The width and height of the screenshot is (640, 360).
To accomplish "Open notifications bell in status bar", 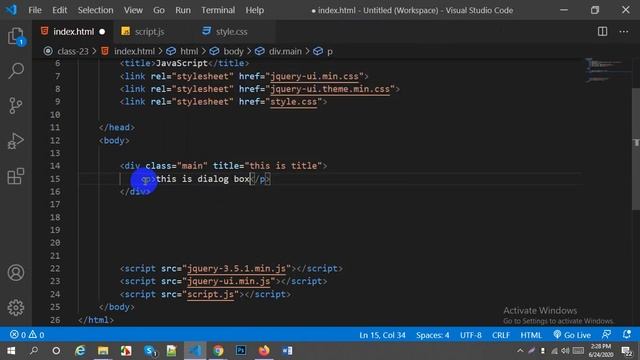I will (x=627, y=335).
